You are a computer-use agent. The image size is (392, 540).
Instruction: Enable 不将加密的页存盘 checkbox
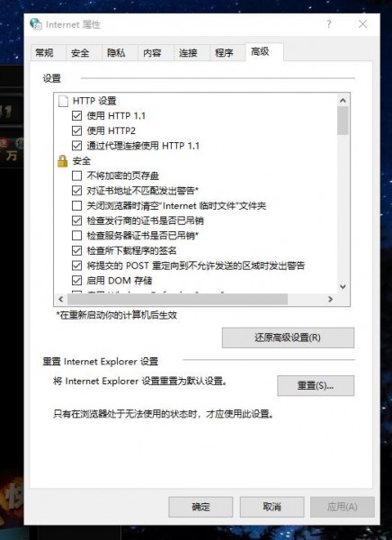click(76, 175)
